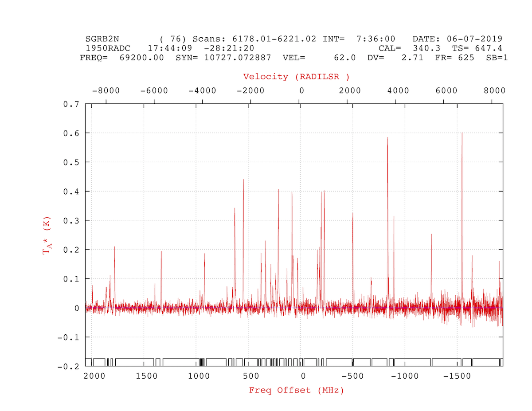Select the -0.2 temperature tick label
The image size is (532, 411).
pos(67,367)
